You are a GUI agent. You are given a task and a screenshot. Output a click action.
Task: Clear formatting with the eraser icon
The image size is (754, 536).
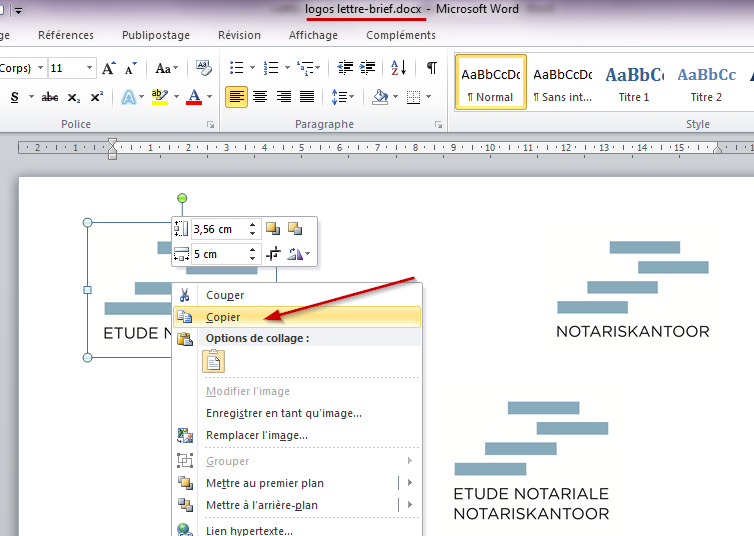204,68
